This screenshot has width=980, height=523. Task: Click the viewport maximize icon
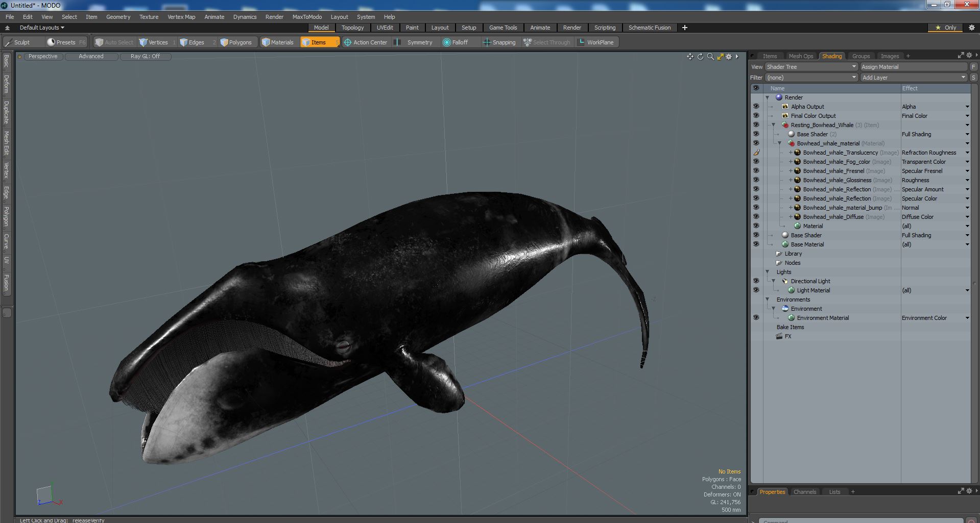720,57
